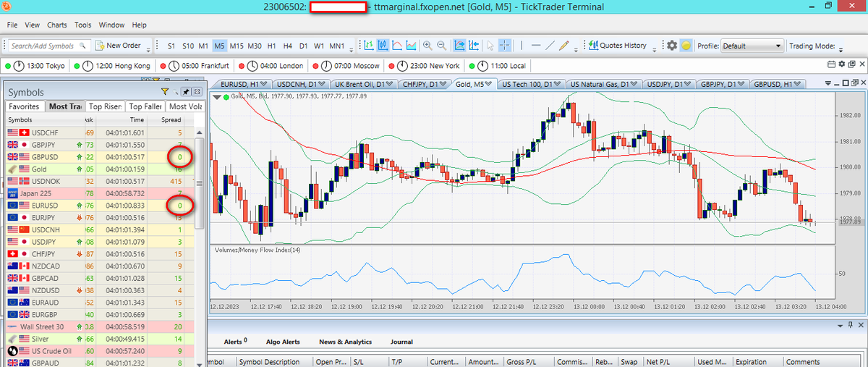The width and height of the screenshot is (868, 367).
Task: Select the S1 timeframe
Action: tap(171, 46)
